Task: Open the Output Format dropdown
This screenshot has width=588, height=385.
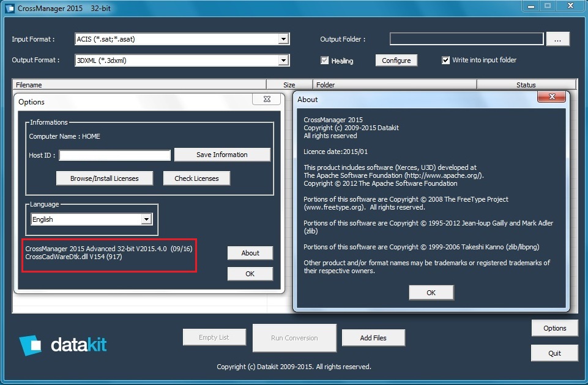Action: [x=283, y=61]
